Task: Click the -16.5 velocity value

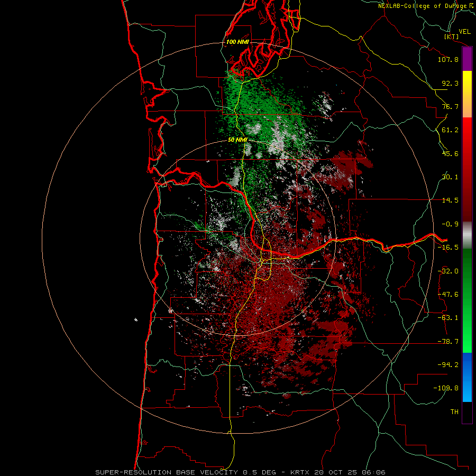Action: [448, 248]
